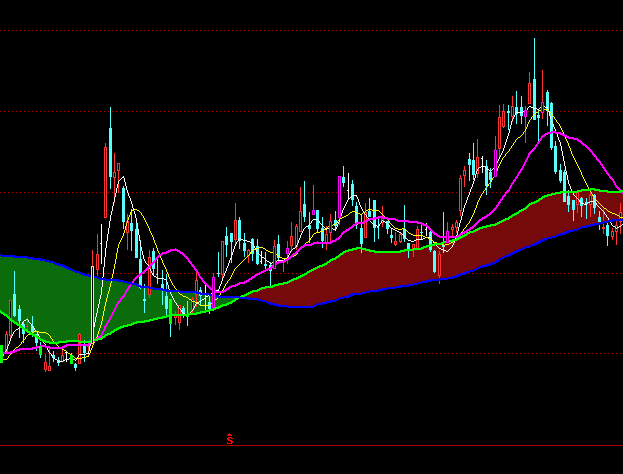623x474 pixels.
Task: Select the topmost red dotted gridline
Action: (x=300, y=30)
